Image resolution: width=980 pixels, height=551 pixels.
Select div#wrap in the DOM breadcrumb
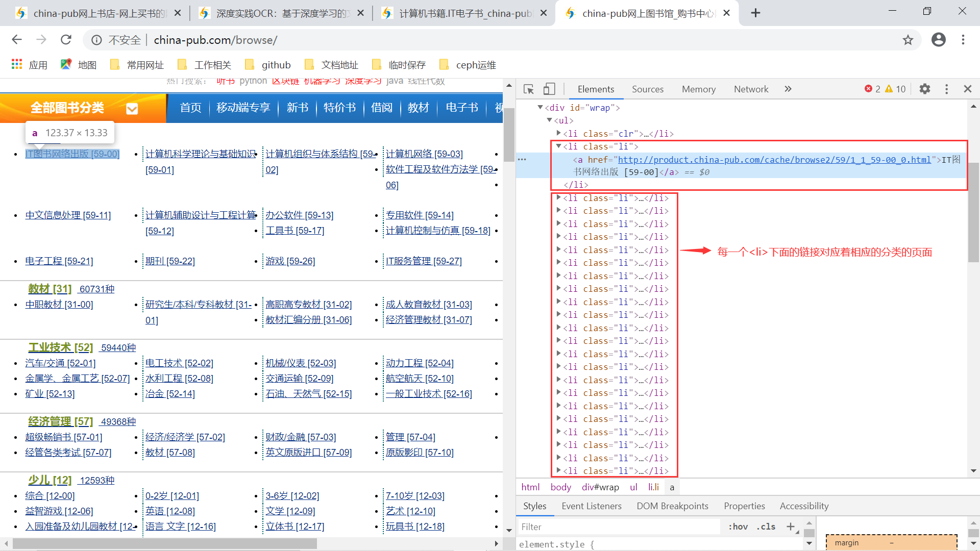point(600,487)
